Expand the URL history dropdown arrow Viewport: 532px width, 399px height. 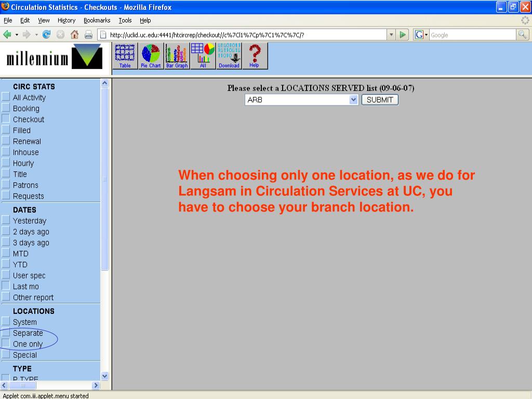click(x=391, y=35)
